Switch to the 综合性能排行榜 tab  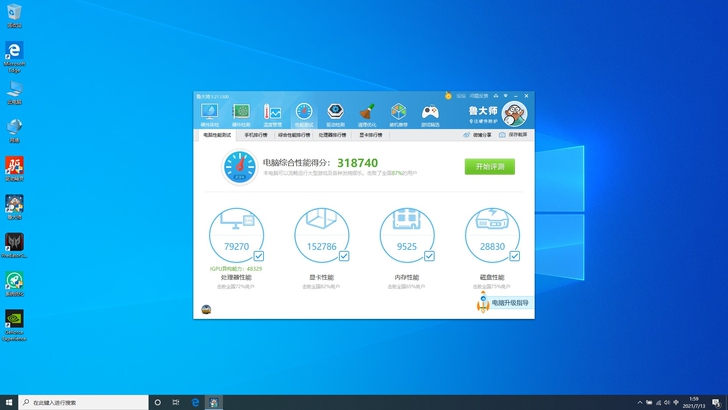tap(294, 135)
